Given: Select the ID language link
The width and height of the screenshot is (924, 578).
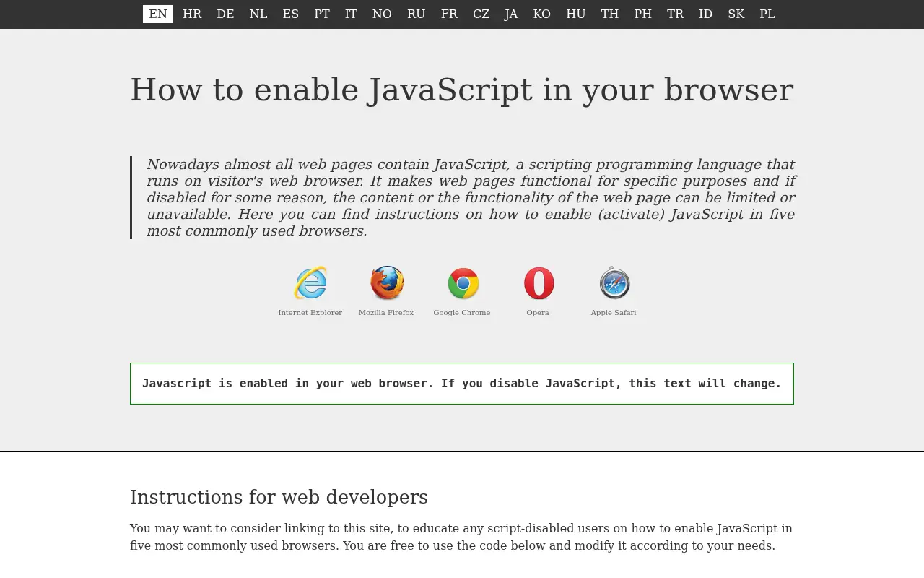Looking at the screenshot, I should 706,14.
